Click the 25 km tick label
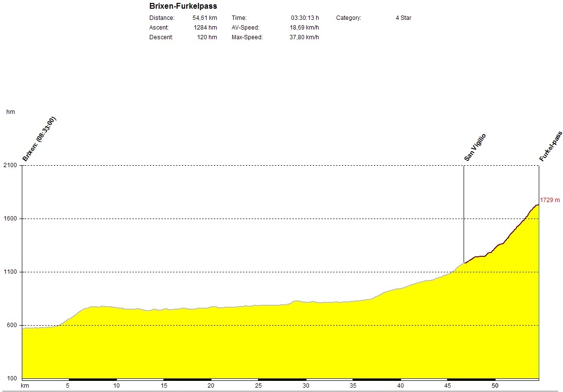This screenshot has width=563, height=392. tap(258, 386)
